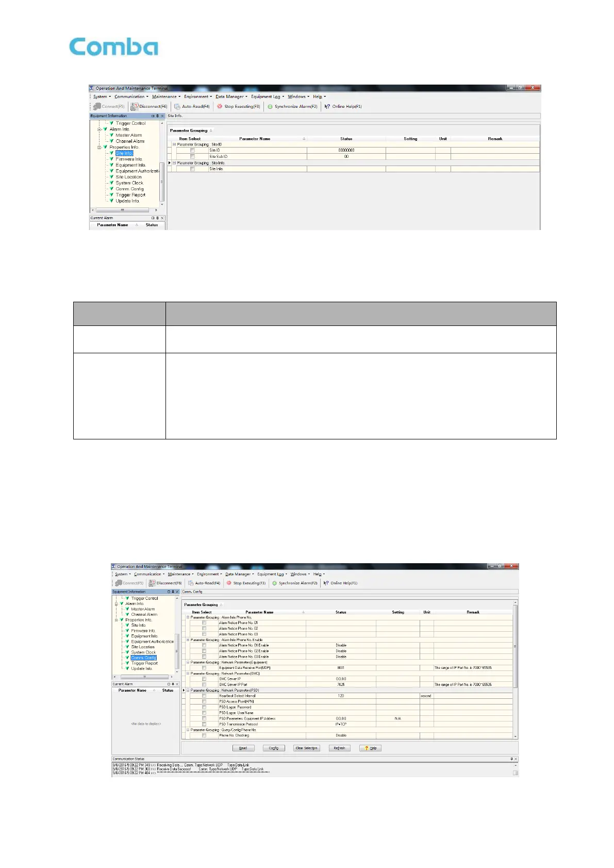Click Stop Executing(F3) icon in Comm. Config screenshot
This screenshot has width=614, height=868.
(x=229, y=583)
